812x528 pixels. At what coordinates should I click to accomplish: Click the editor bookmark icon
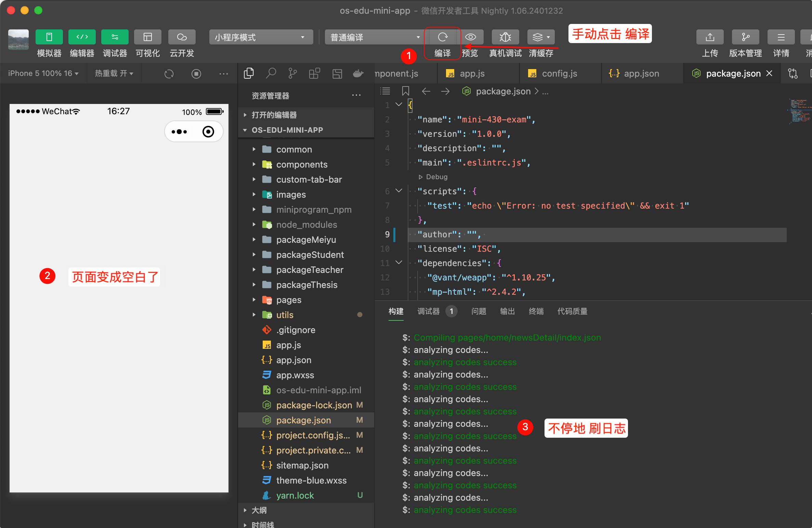coord(405,91)
